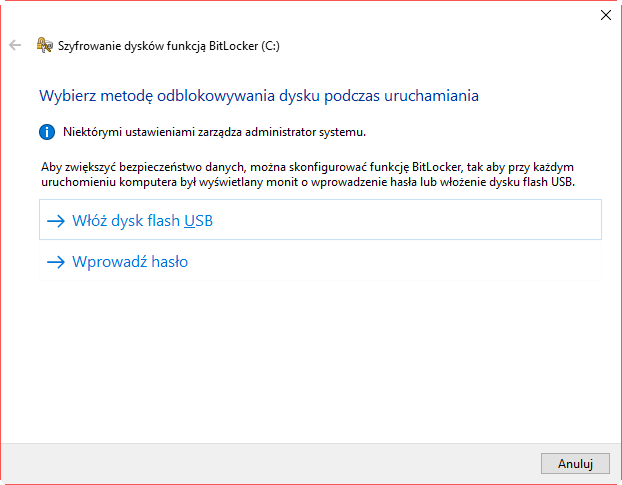Click window title 'Szyfrowanie dysków funkcją BitLocker (C:)'

coord(169,46)
